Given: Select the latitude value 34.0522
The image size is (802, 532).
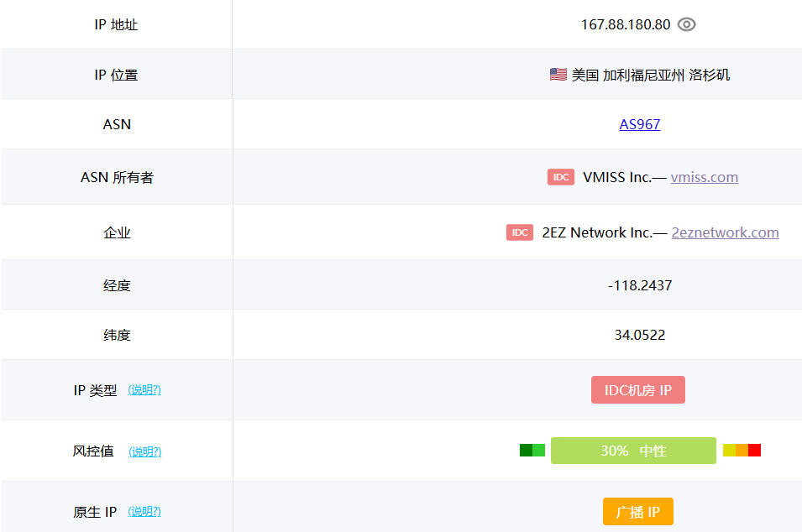Looking at the screenshot, I should pyautogui.click(x=639, y=336).
